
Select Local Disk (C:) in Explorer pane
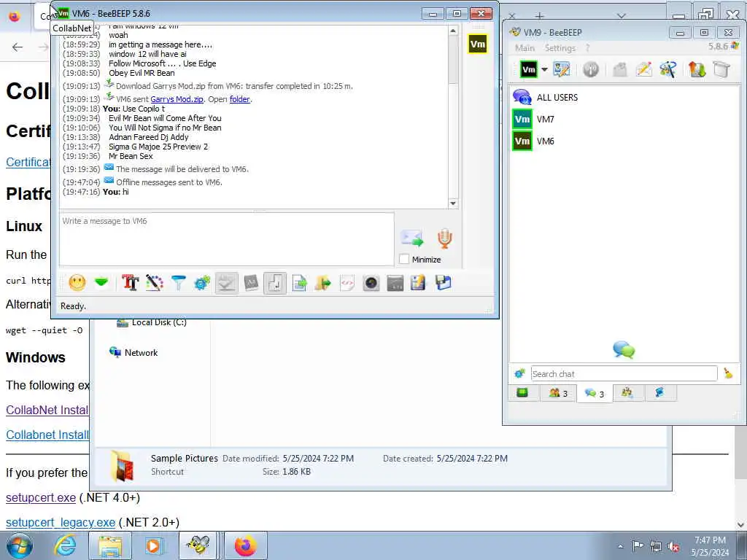pos(152,322)
